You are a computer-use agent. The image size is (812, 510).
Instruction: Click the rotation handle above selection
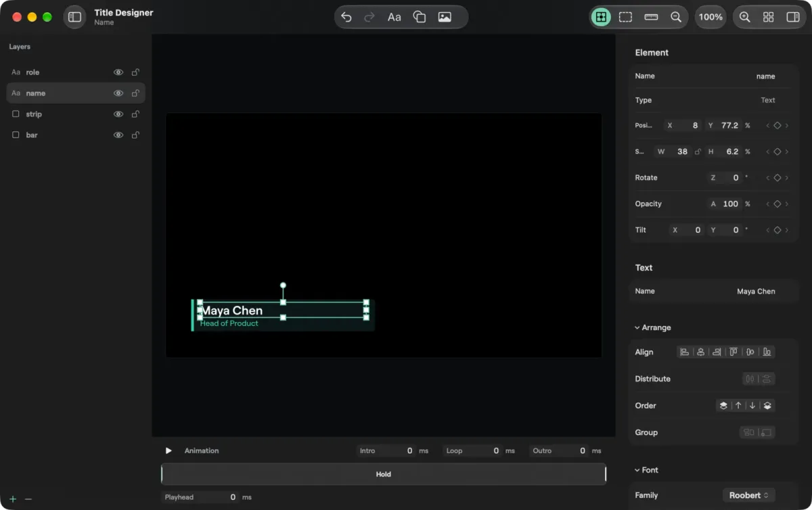(283, 285)
